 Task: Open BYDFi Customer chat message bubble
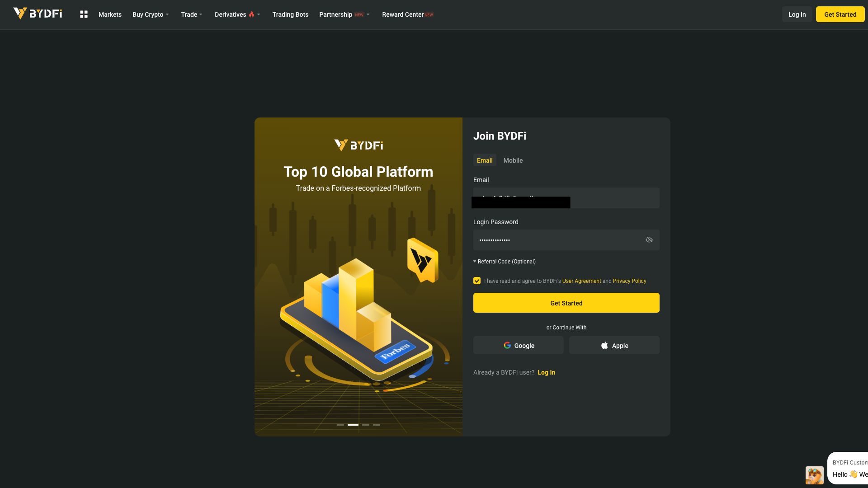(848, 468)
